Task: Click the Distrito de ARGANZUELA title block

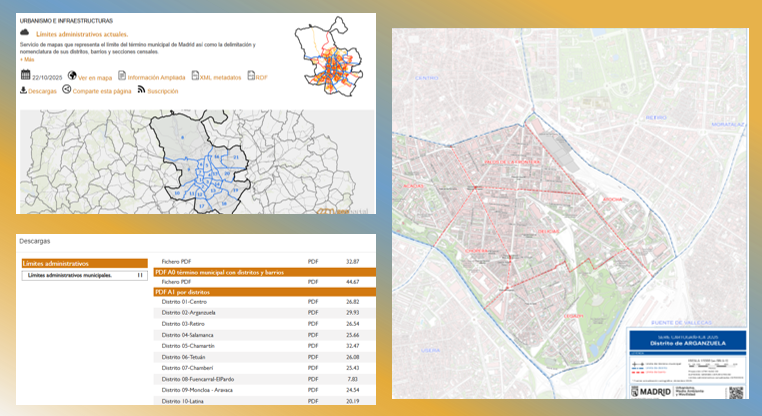Action: (688, 340)
